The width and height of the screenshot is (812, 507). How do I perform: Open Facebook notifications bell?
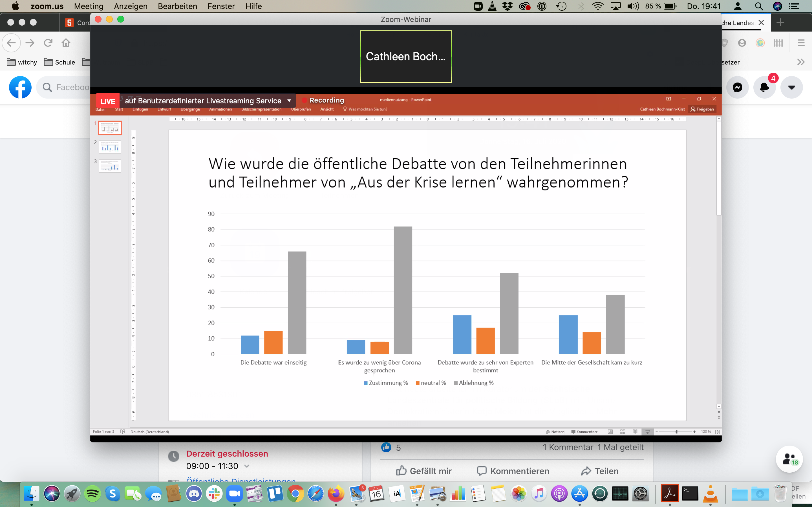(764, 88)
